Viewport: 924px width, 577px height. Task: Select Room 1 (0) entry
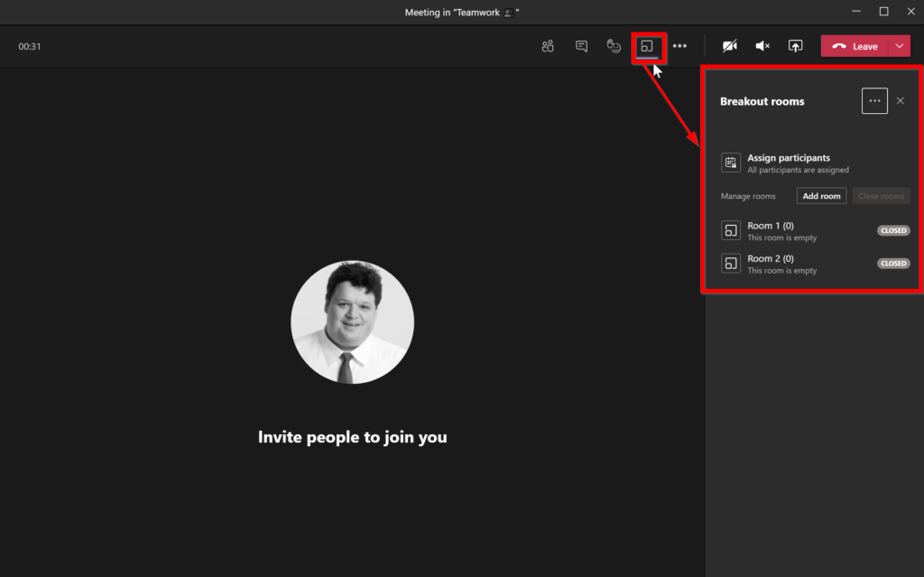coord(815,230)
